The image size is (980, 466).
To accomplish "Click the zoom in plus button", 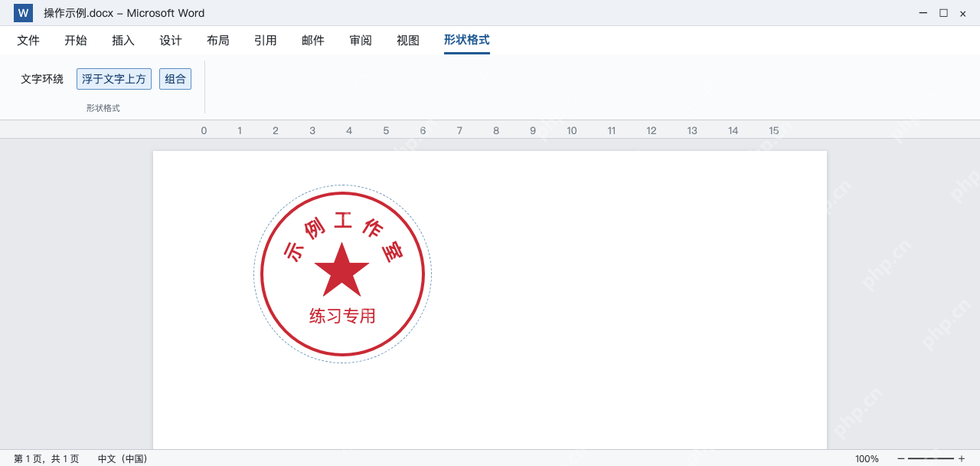I will point(962,458).
